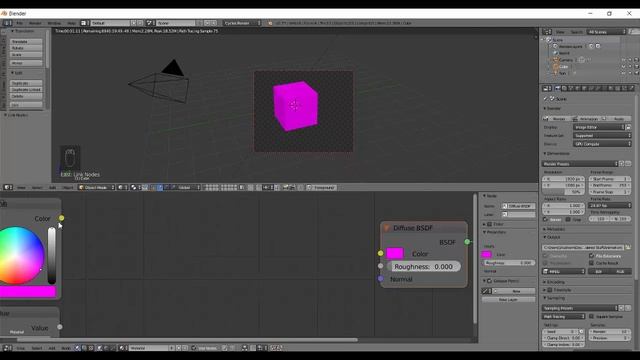
Task: Open the Render Layers properties tab icon
Action: (564, 88)
